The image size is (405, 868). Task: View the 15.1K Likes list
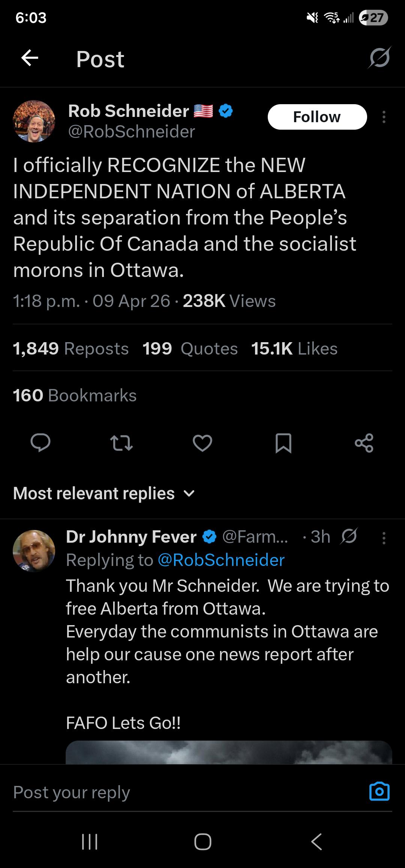pos(294,349)
